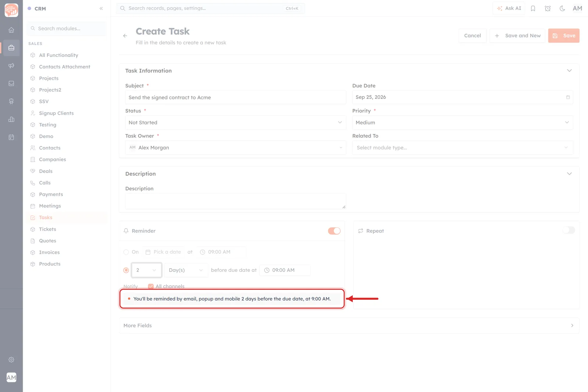Open the home icon in left rail
Viewport: 588px width, 392px height.
click(x=11, y=30)
